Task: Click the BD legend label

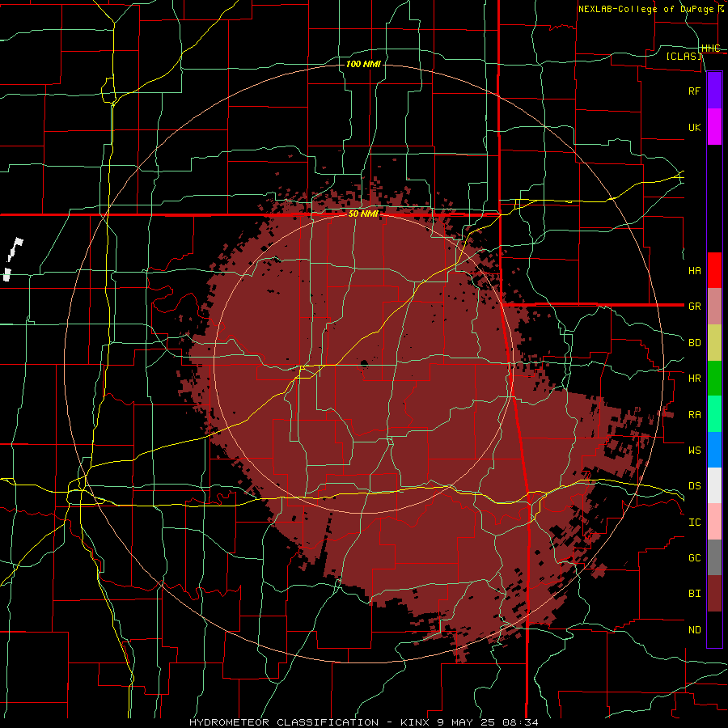Action: [x=694, y=343]
